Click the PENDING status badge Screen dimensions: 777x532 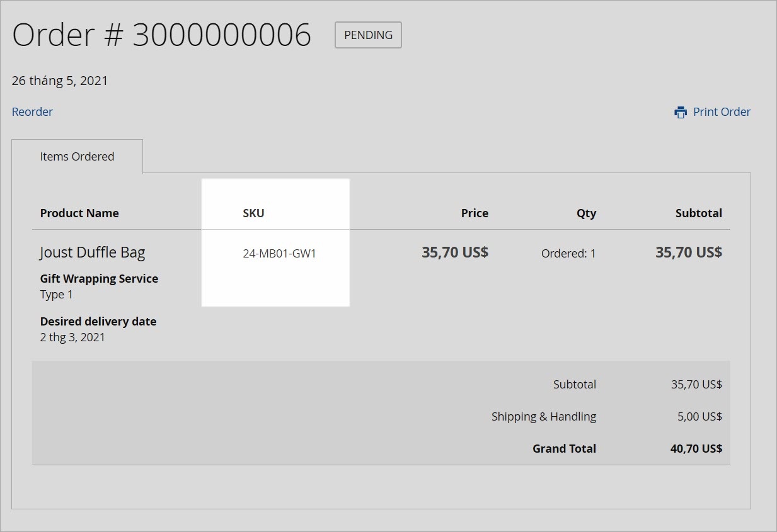368,35
